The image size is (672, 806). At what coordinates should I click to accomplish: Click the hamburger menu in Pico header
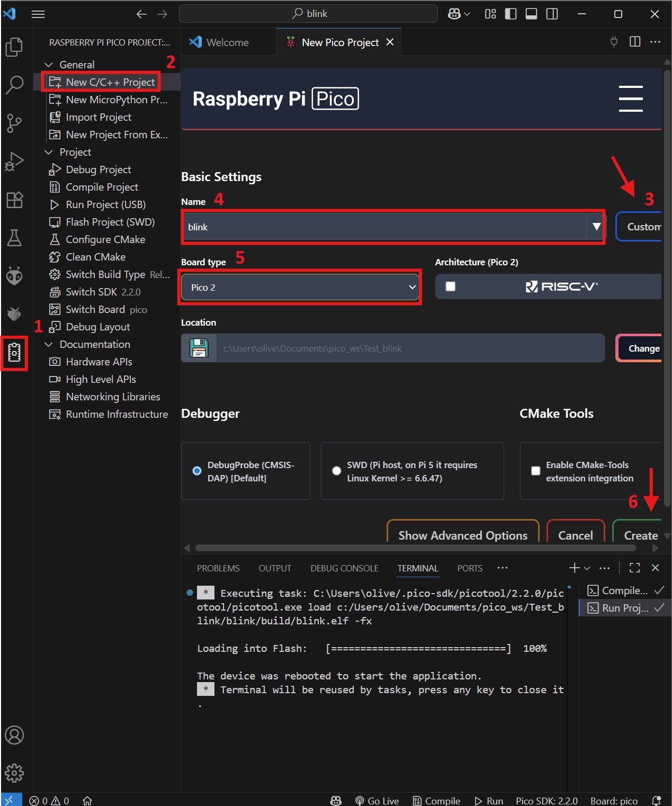pyautogui.click(x=630, y=99)
